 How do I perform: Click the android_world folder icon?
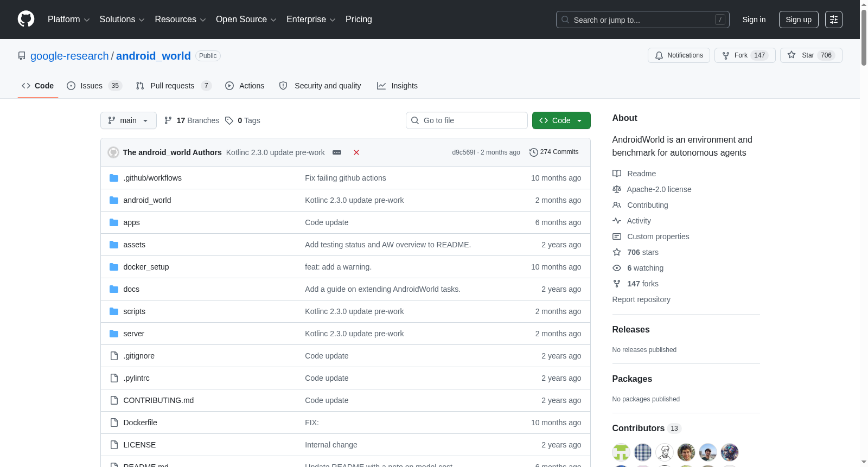(x=114, y=200)
